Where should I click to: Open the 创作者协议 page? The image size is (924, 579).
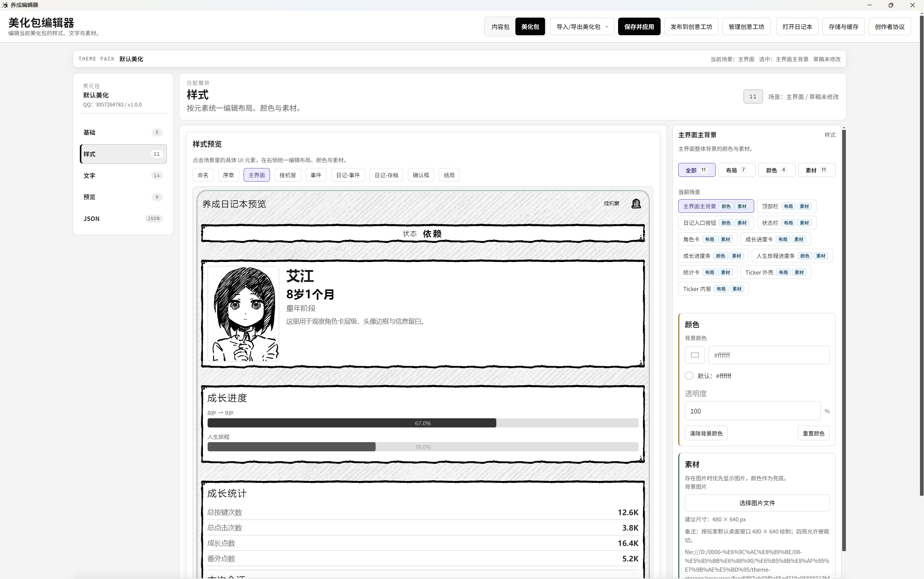[x=890, y=27]
